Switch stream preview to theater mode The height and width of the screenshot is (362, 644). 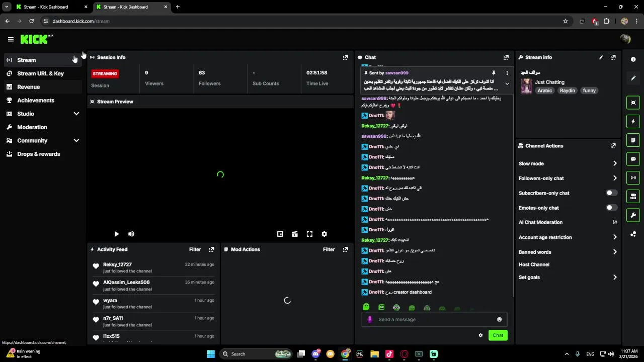click(295, 234)
